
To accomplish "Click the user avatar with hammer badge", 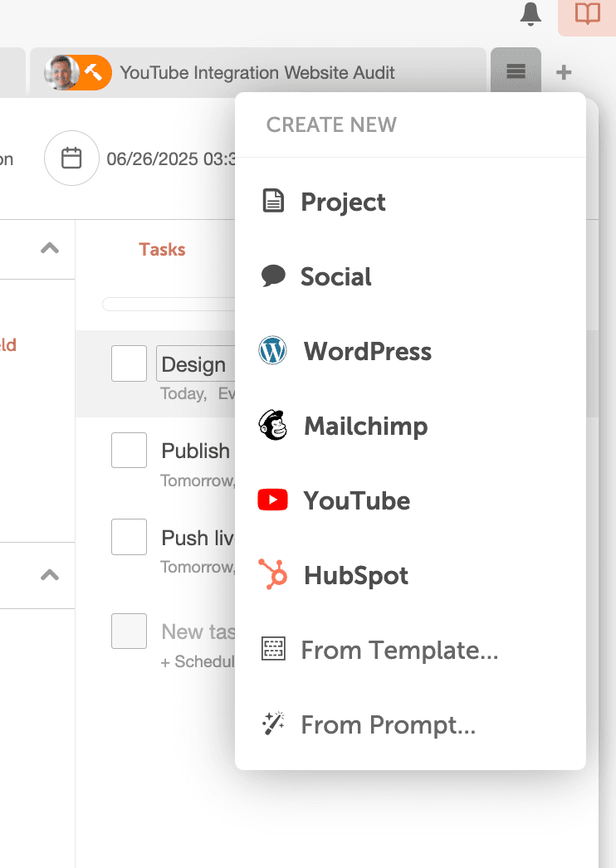I will (78, 72).
